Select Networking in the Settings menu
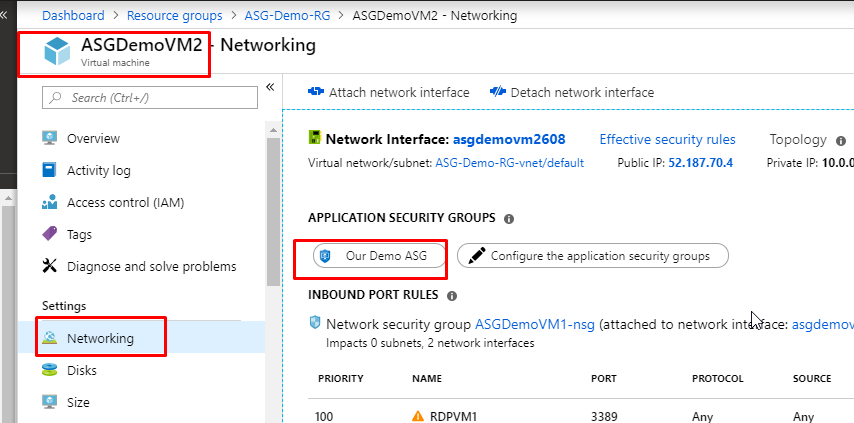 [100, 339]
